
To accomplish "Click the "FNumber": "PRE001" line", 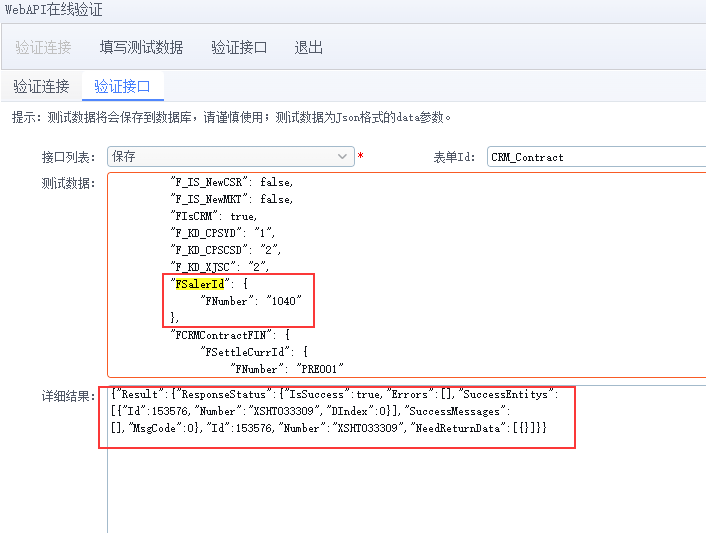I will [x=287, y=369].
